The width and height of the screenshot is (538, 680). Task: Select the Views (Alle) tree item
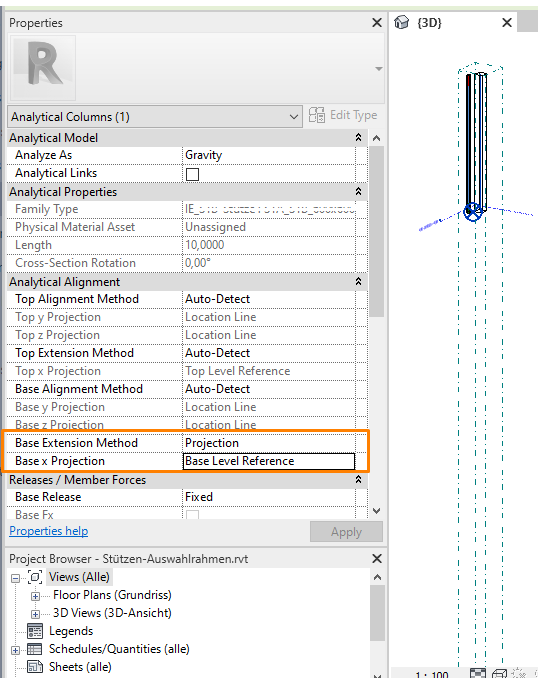79,577
